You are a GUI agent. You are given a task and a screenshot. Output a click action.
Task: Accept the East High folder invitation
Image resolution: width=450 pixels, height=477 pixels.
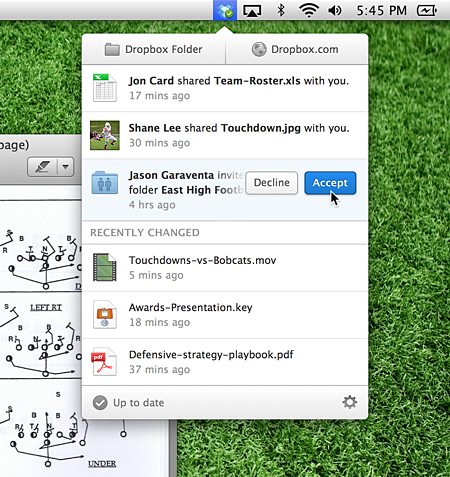coord(330,183)
